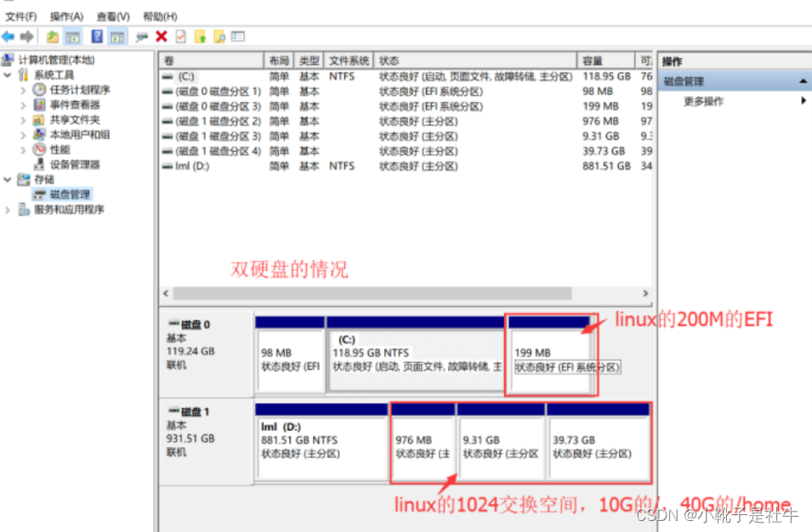The width and height of the screenshot is (812, 532).
Task: Open help using the blue question mark toolbar icon
Action: click(x=97, y=37)
